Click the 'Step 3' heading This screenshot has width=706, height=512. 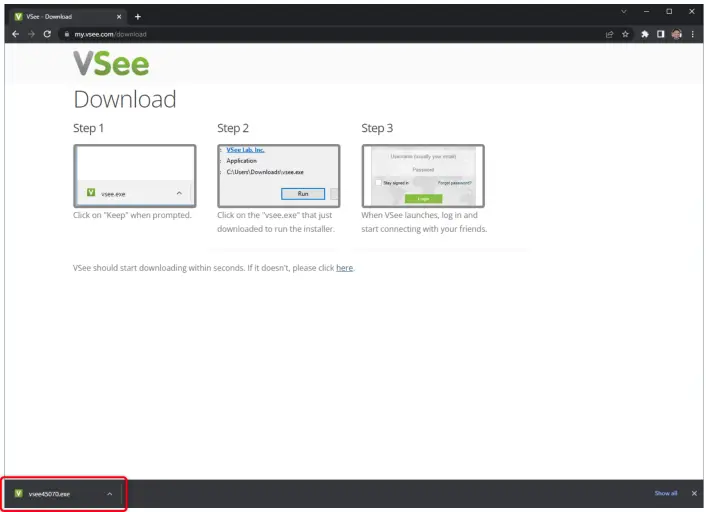point(377,128)
